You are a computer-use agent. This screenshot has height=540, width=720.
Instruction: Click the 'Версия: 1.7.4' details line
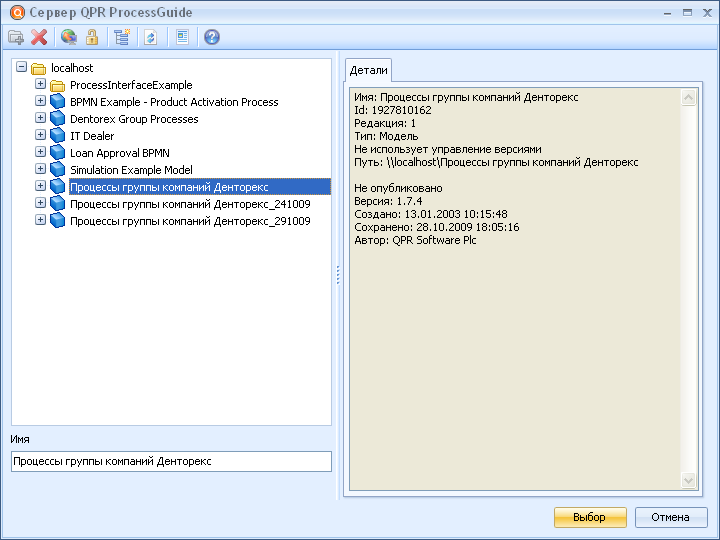[388, 201]
